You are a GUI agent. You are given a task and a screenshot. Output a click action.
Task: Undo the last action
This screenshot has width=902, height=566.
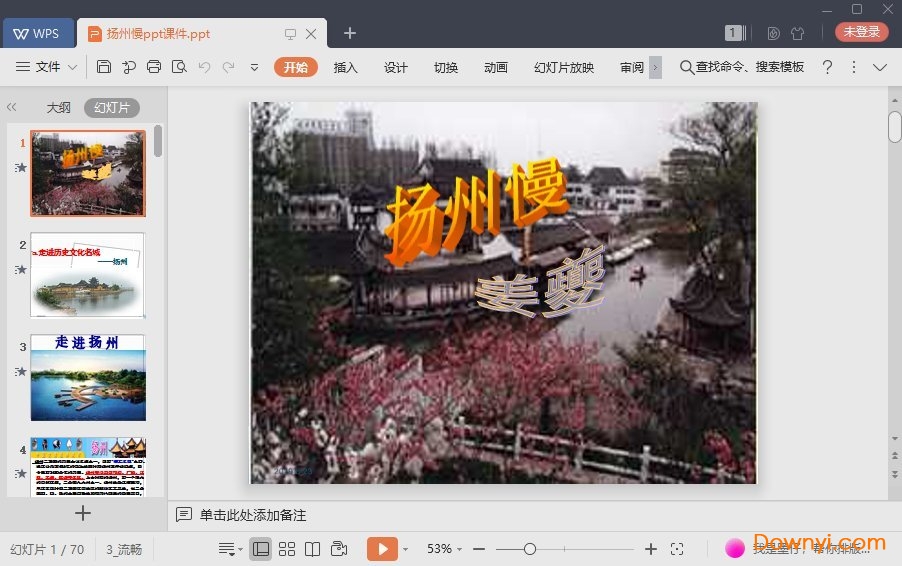pos(204,67)
